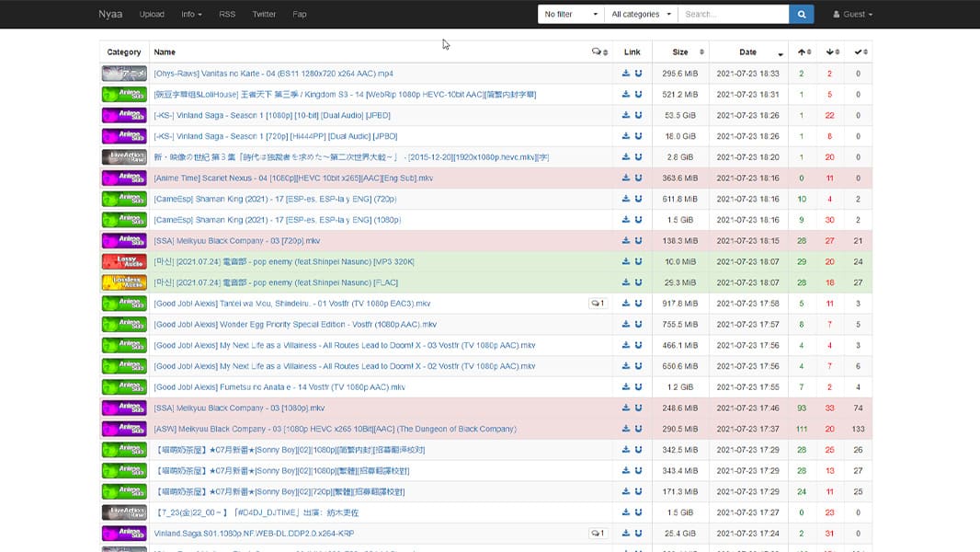Click date 2021-07-23 17:58

click(x=748, y=304)
